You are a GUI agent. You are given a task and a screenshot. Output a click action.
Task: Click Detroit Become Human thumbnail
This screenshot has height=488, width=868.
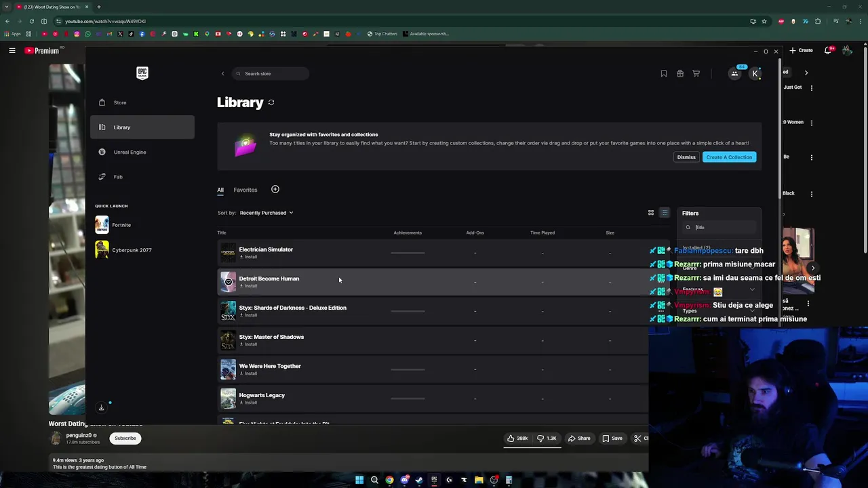click(x=229, y=281)
